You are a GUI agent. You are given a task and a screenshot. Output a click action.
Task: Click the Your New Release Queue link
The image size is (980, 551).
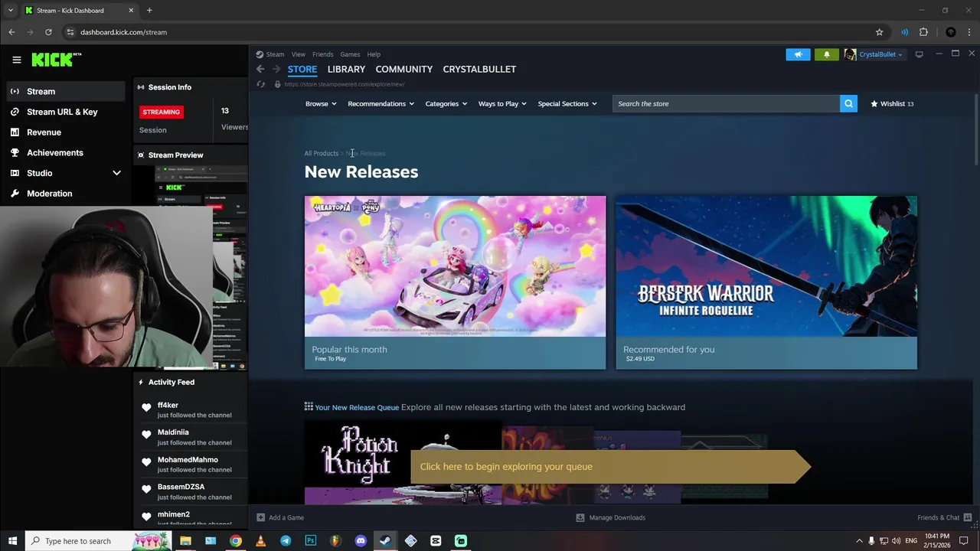(x=357, y=407)
